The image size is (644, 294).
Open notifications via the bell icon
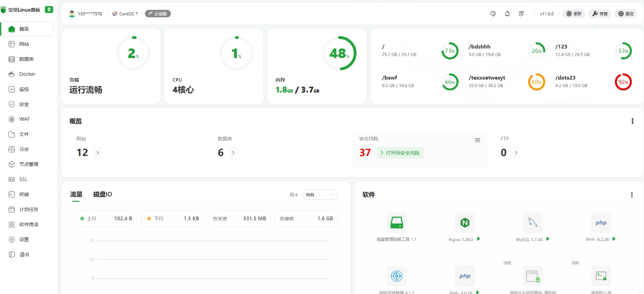pos(507,14)
